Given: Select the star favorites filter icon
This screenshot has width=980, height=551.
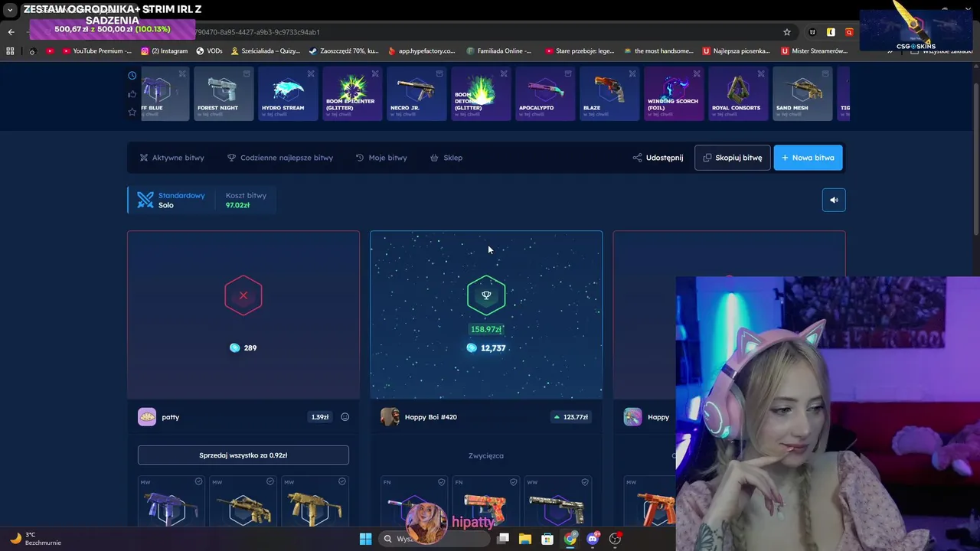Looking at the screenshot, I should (x=132, y=112).
